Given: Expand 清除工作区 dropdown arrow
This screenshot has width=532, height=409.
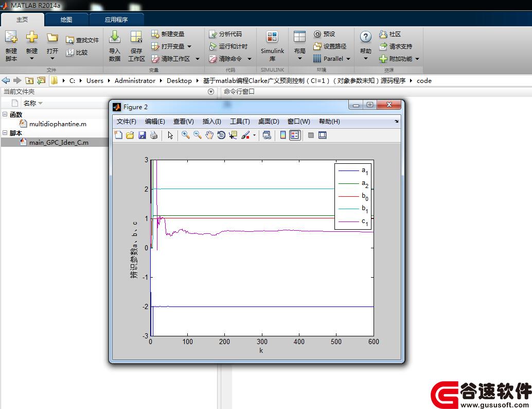Looking at the screenshot, I should tap(198, 59).
